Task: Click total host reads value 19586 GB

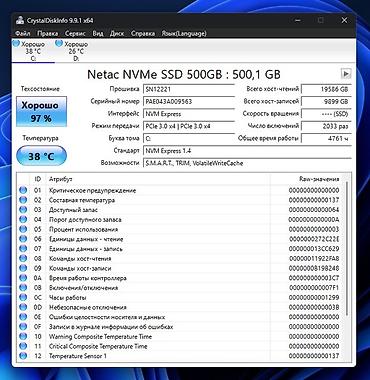Action: click(326, 89)
